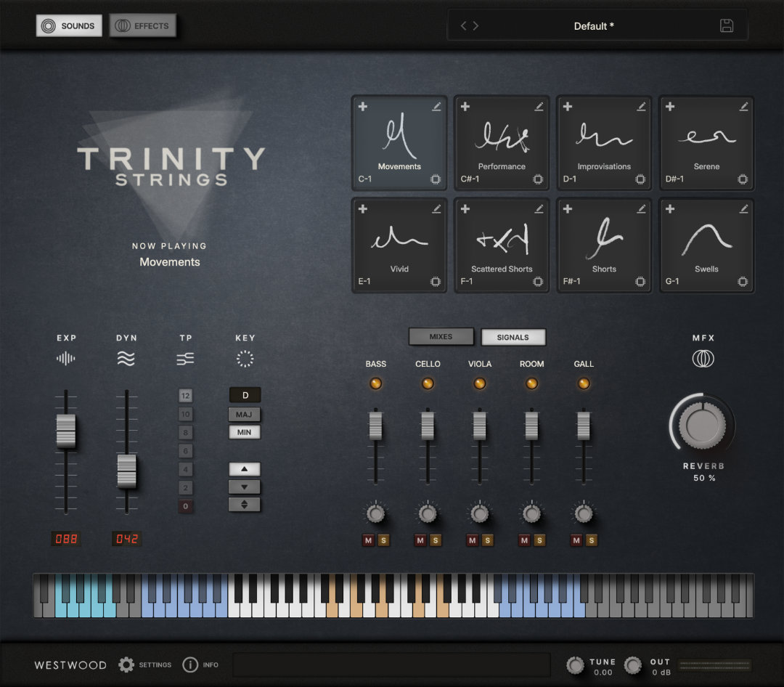Click the chip icon on Improvisations tile
The height and width of the screenshot is (687, 784).
640,179
